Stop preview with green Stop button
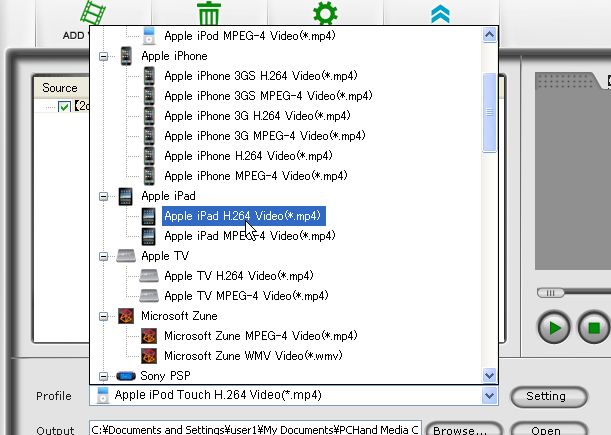Screen dimensions: 611x435 (594, 328)
